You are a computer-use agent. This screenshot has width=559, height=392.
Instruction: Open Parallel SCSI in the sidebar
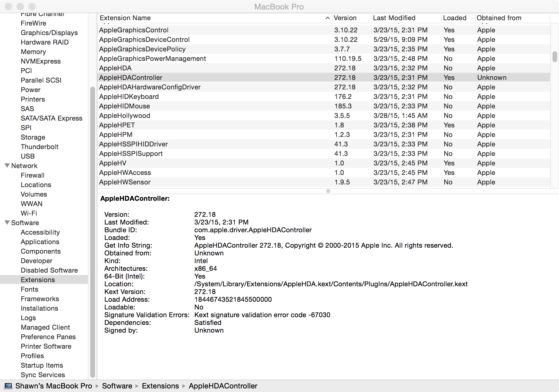[x=41, y=80]
